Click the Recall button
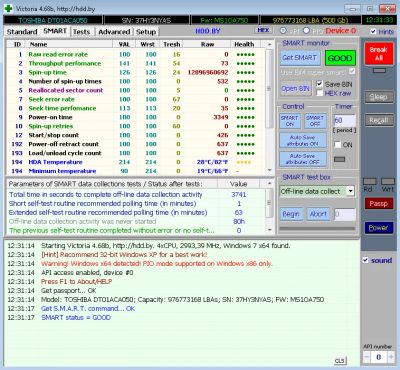The image size is (400, 370). [x=379, y=120]
